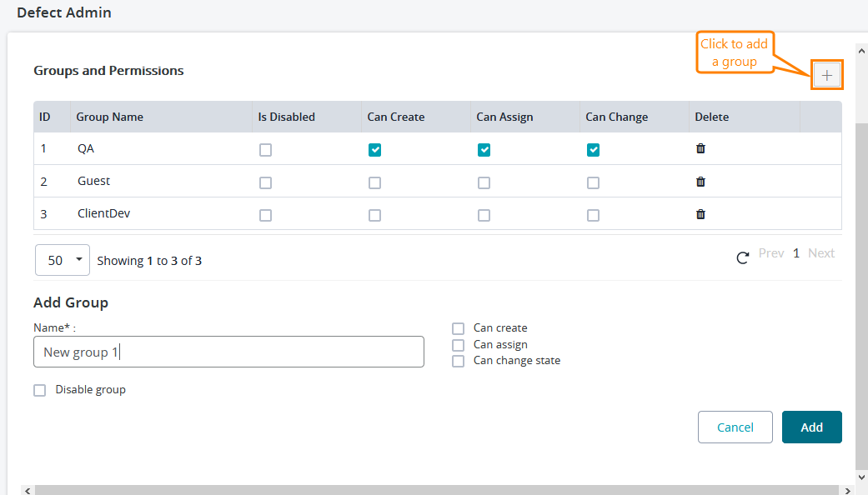868x495 pixels.
Task: Click the Prev page link
Action: coord(770,253)
